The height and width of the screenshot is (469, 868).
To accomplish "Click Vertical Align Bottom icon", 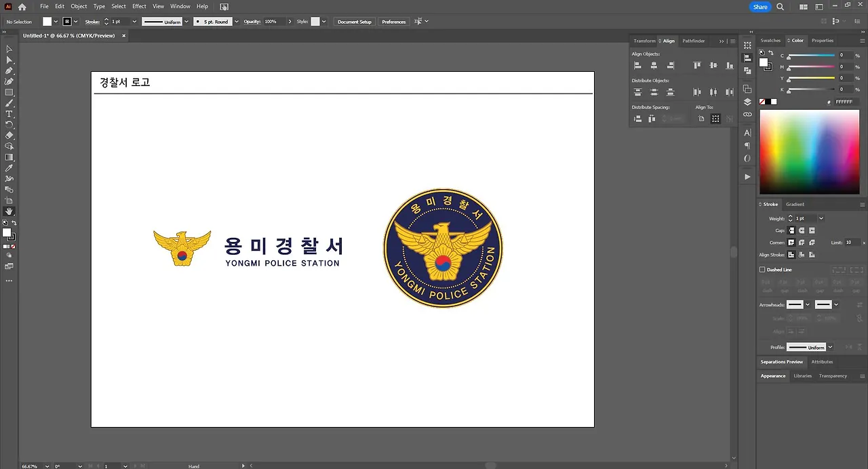I will (x=730, y=66).
